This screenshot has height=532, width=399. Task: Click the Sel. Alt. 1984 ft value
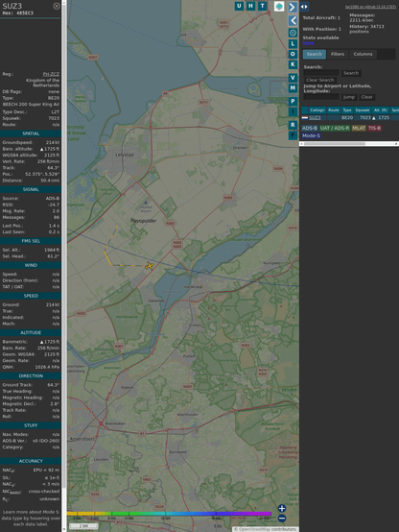52,250
